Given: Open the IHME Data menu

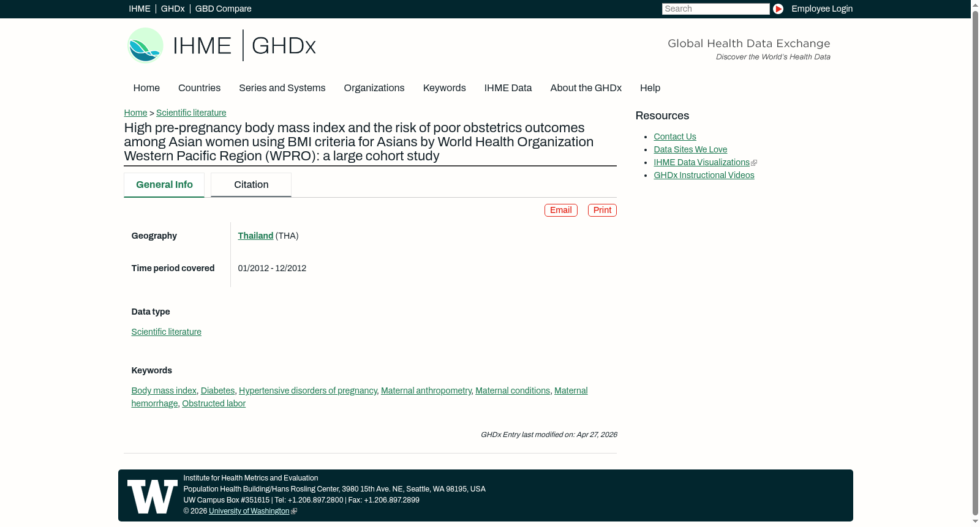Looking at the screenshot, I should click(508, 88).
